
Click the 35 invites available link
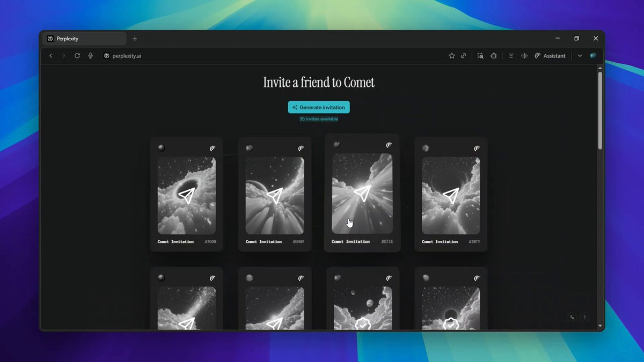click(319, 119)
